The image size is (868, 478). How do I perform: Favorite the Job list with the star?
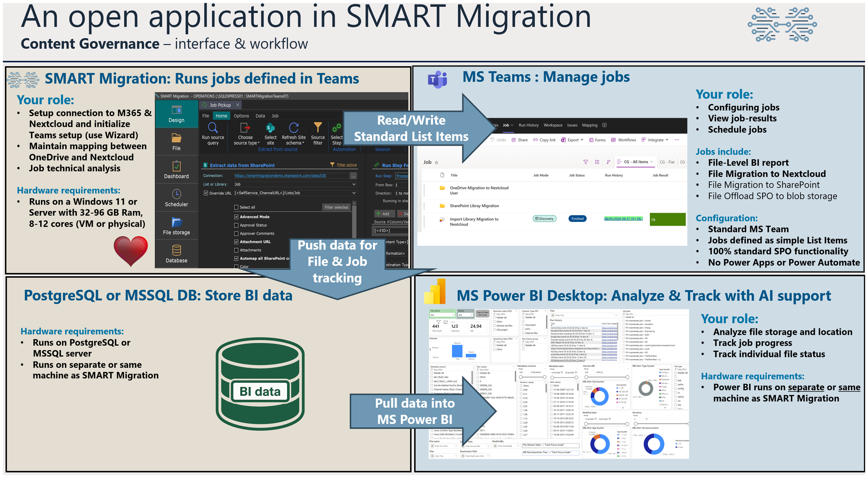tap(436, 162)
